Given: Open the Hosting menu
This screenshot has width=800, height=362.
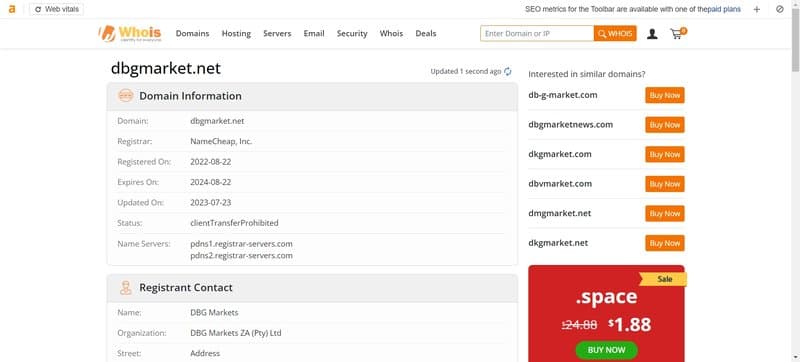Looking at the screenshot, I should 236,34.
